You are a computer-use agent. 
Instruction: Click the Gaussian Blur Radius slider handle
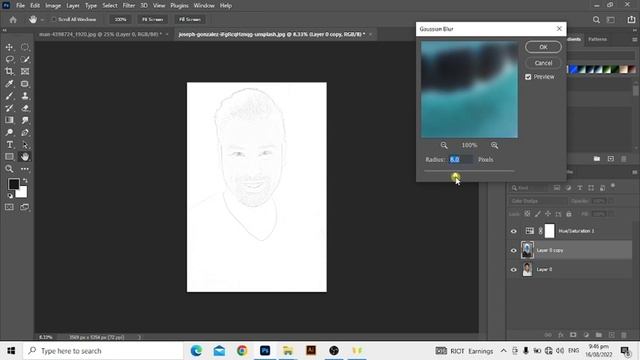point(455,175)
